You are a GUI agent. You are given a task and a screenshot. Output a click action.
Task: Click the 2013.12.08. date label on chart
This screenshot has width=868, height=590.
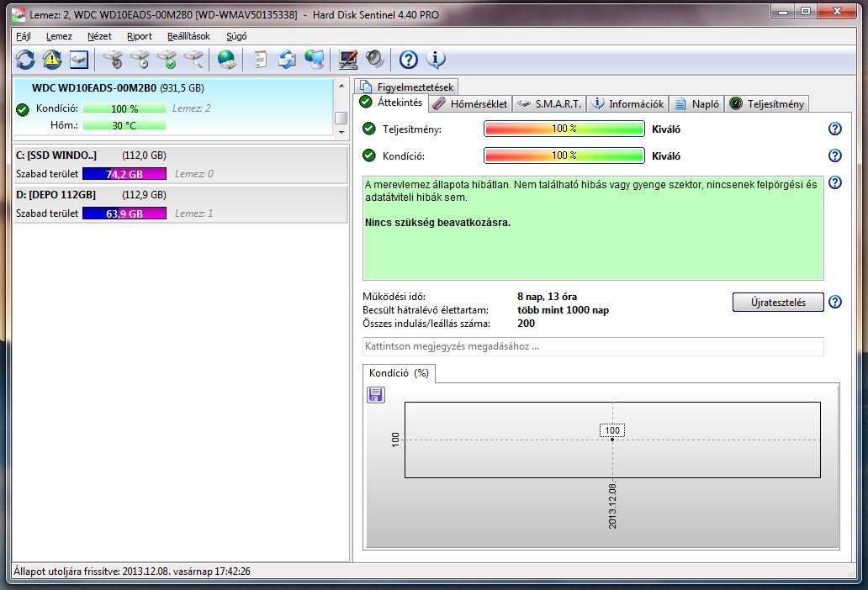tap(612, 505)
